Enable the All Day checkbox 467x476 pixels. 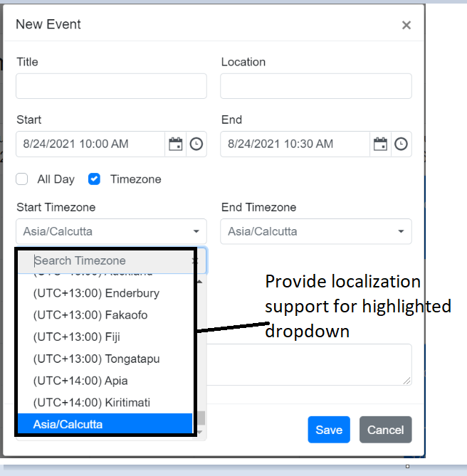(x=22, y=179)
